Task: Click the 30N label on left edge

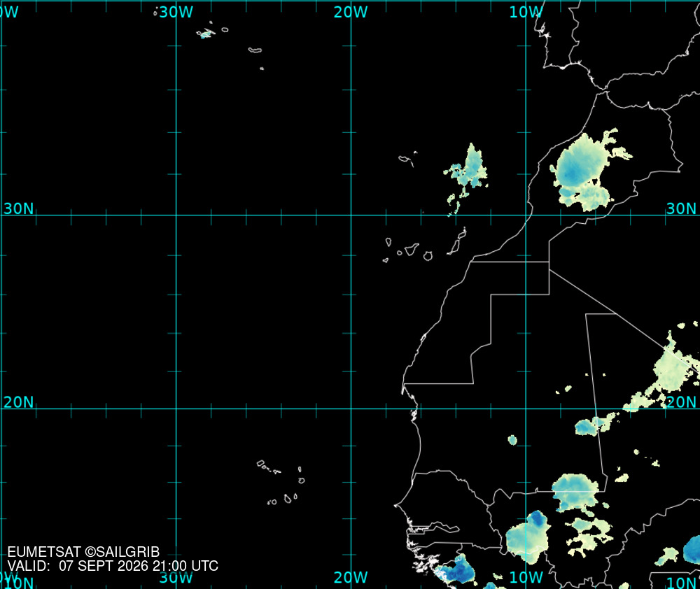Action: click(x=18, y=208)
